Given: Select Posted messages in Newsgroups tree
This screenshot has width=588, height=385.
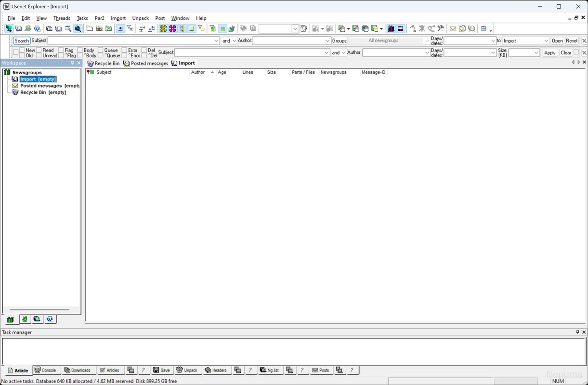Looking at the screenshot, I should (x=42, y=86).
